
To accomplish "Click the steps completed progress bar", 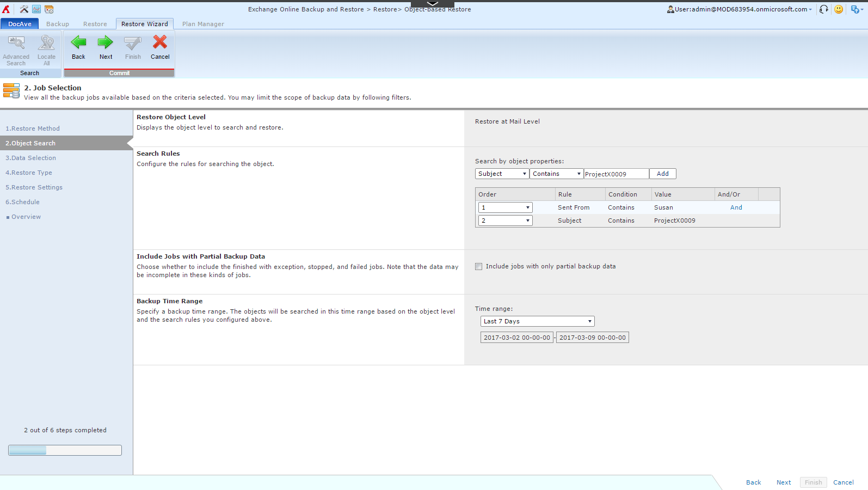I will (x=65, y=450).
